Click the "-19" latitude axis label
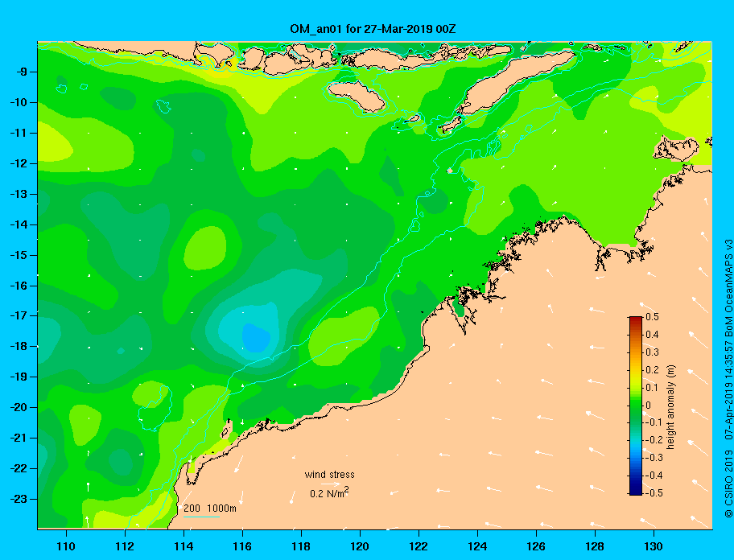This screenshot has height=560, width=734. point(18,377)
